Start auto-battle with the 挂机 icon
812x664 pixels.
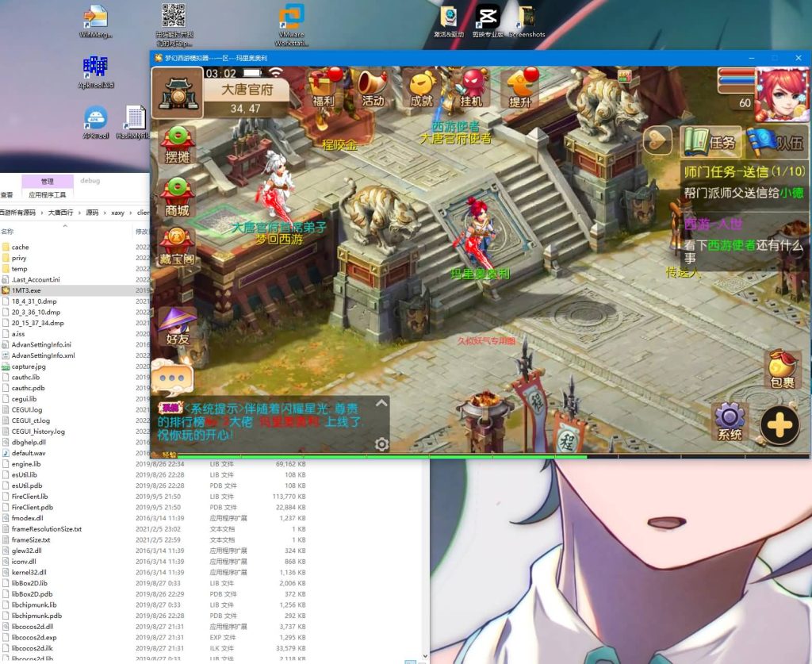point(472,88)
